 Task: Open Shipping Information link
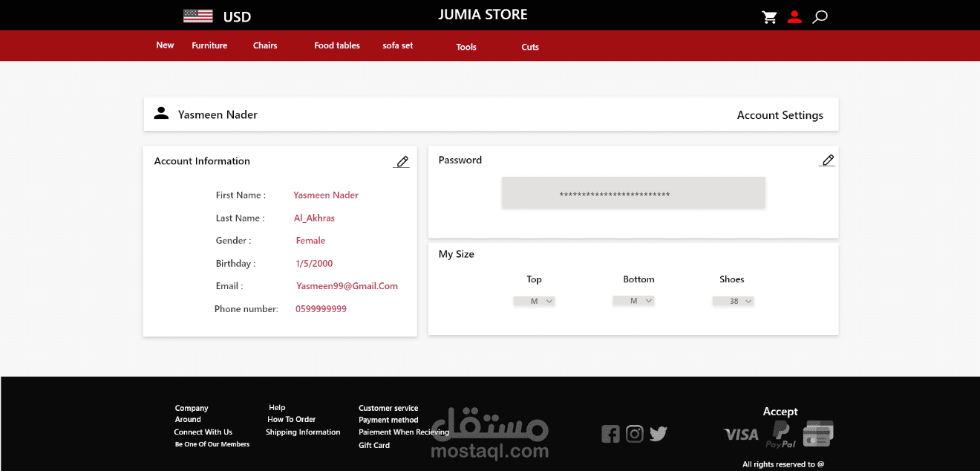point(303,432)
